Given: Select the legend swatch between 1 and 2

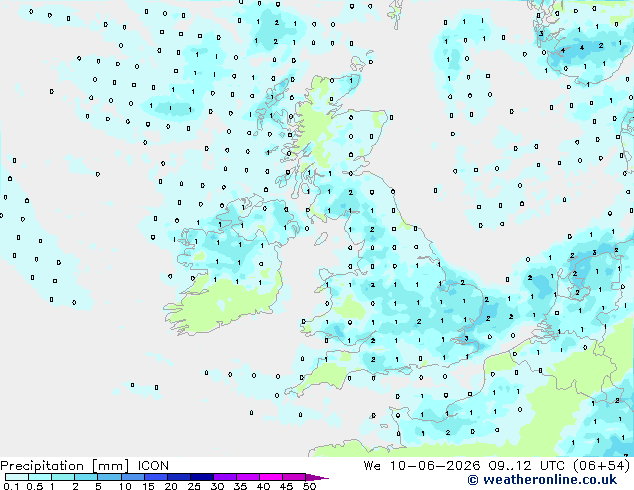Looking at the screenshot, I should (x=63, y=477).
